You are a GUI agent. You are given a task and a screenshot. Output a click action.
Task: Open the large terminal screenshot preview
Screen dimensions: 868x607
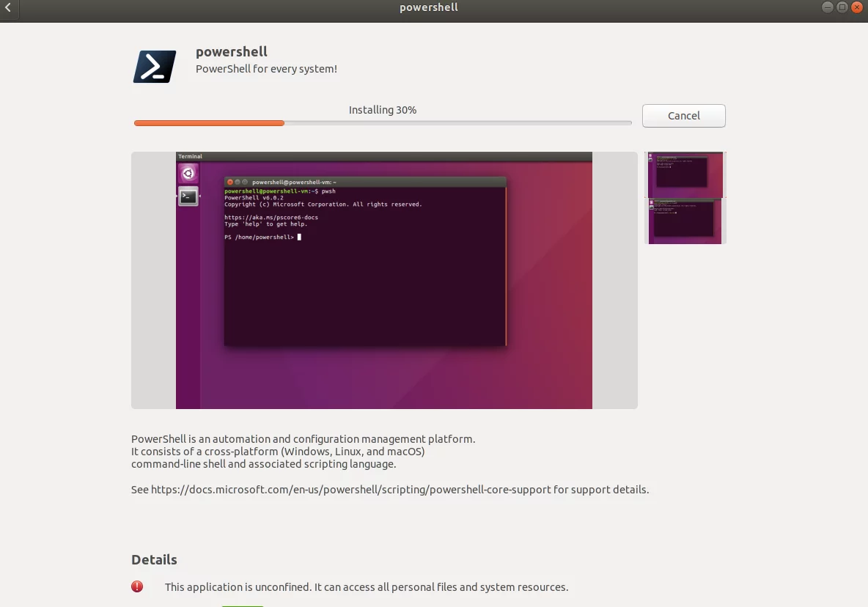coord(384,281)
